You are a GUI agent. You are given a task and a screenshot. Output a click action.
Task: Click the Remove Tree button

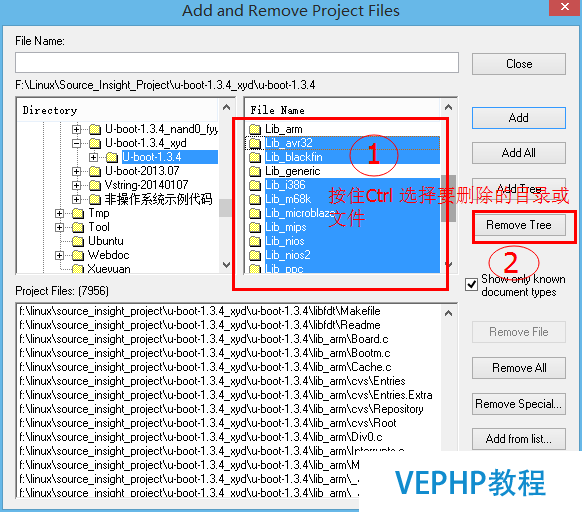[519, 225]
